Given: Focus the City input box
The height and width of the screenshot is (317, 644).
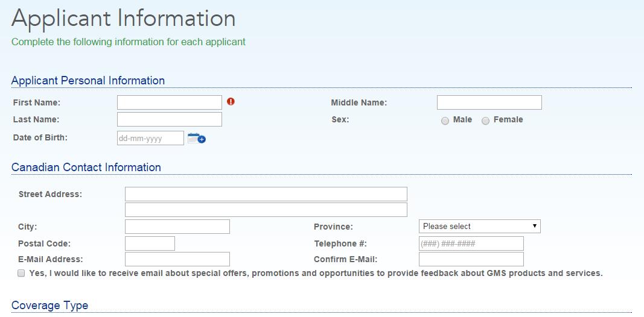Looking at the screenshot, I should click(x=177, y=227).
